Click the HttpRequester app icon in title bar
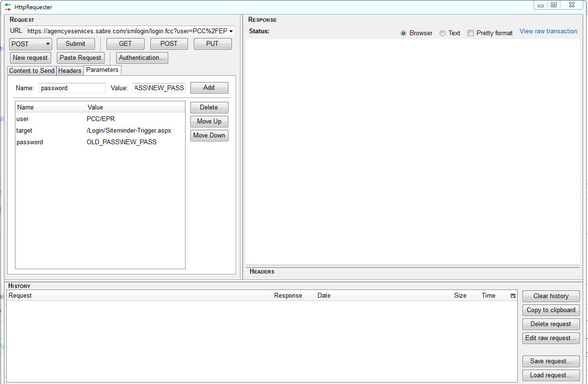Viewport: 588px width, 384px height. 8,7
